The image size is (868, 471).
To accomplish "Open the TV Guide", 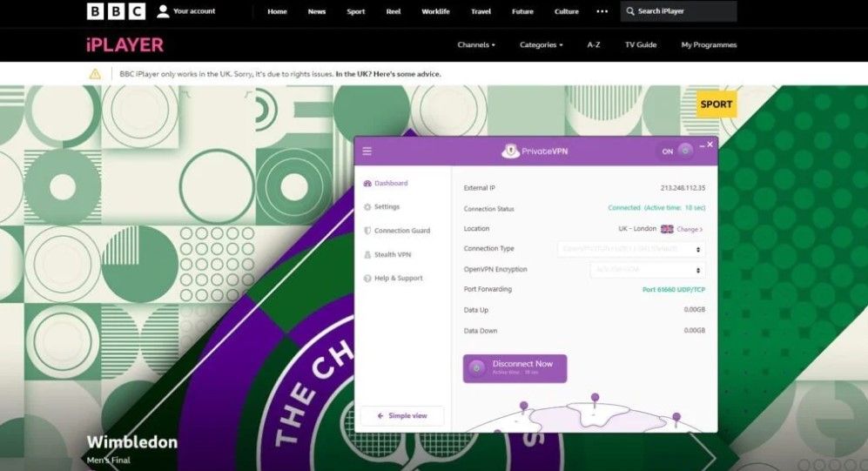I will click(641, 44).
